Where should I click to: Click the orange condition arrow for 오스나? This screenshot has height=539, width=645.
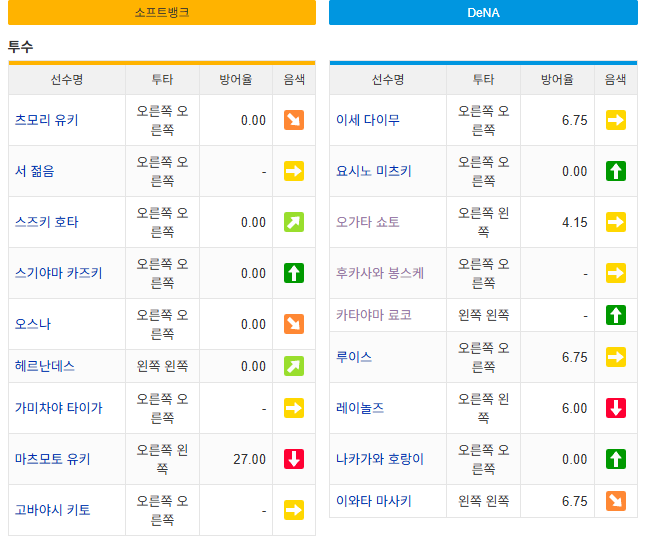tap(294, 324)
